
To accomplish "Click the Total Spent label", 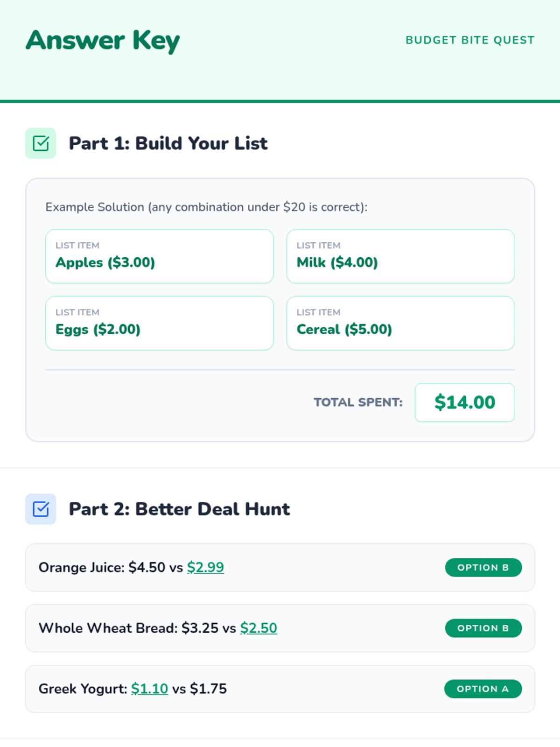I will (x=358, y=402).
